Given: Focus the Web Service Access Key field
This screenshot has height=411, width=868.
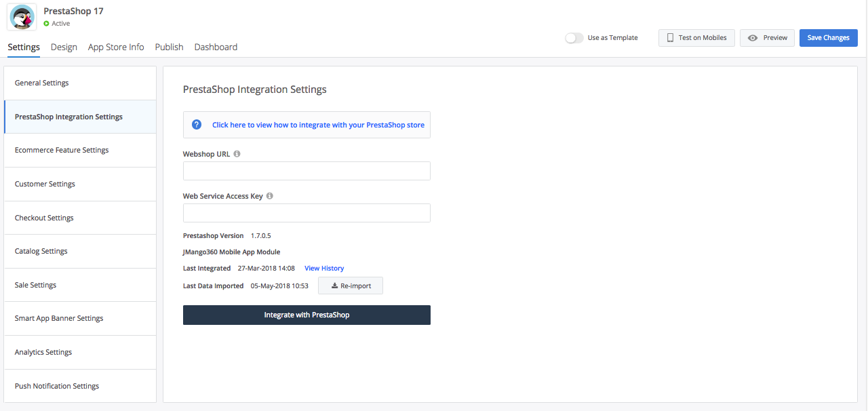Looking at the screenshot, I should click(307, 213).
